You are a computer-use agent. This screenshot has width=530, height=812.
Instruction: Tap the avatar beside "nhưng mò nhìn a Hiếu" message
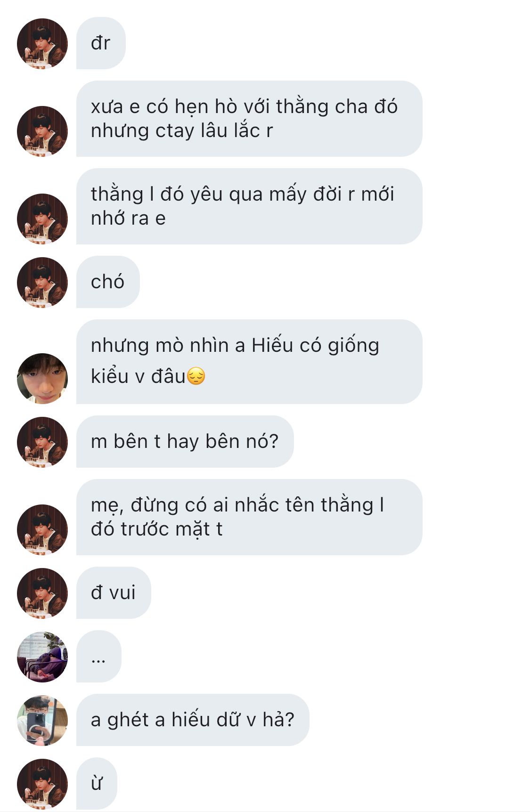[x=42, y=379]
